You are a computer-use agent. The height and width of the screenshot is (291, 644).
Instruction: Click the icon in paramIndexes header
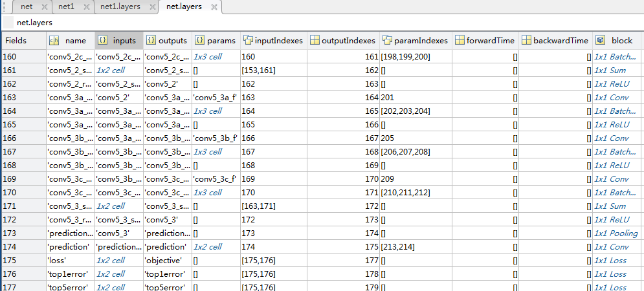coord(387,40)
